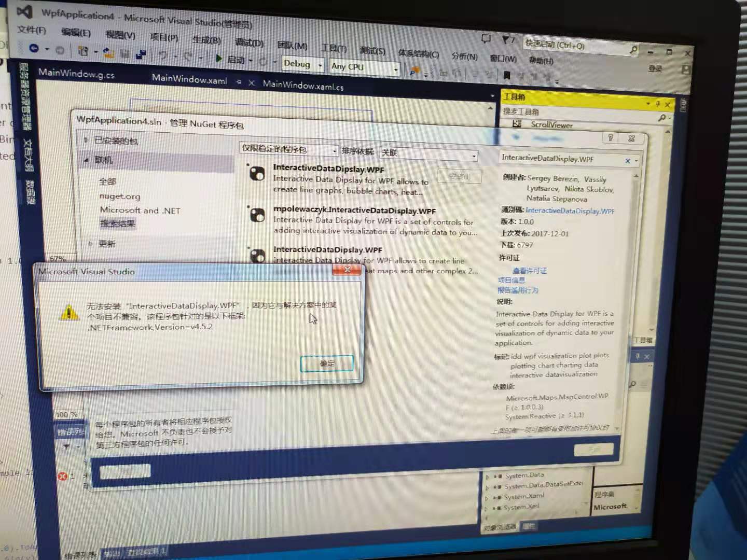Clear the NuGet package search box

[x=628, y=161]
